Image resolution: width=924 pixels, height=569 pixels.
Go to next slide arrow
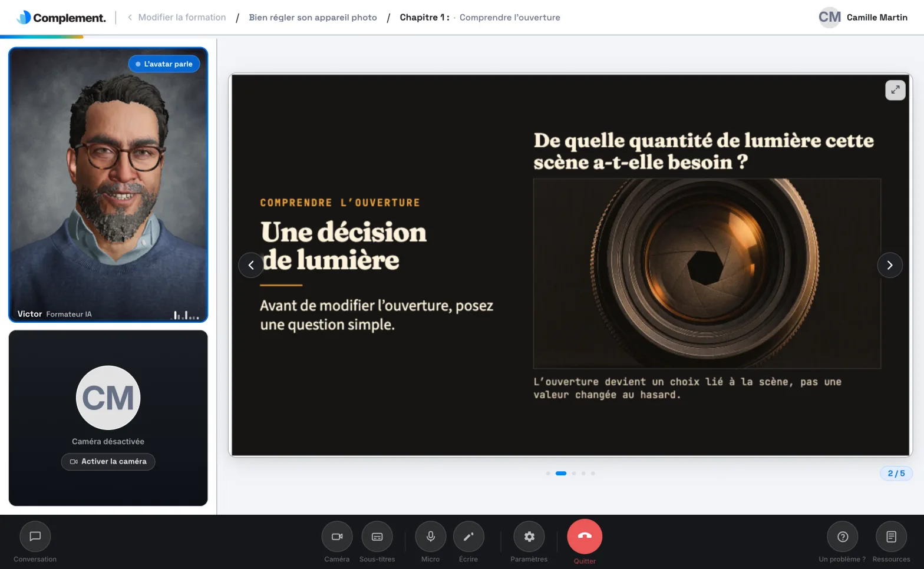tap(890, 265)
